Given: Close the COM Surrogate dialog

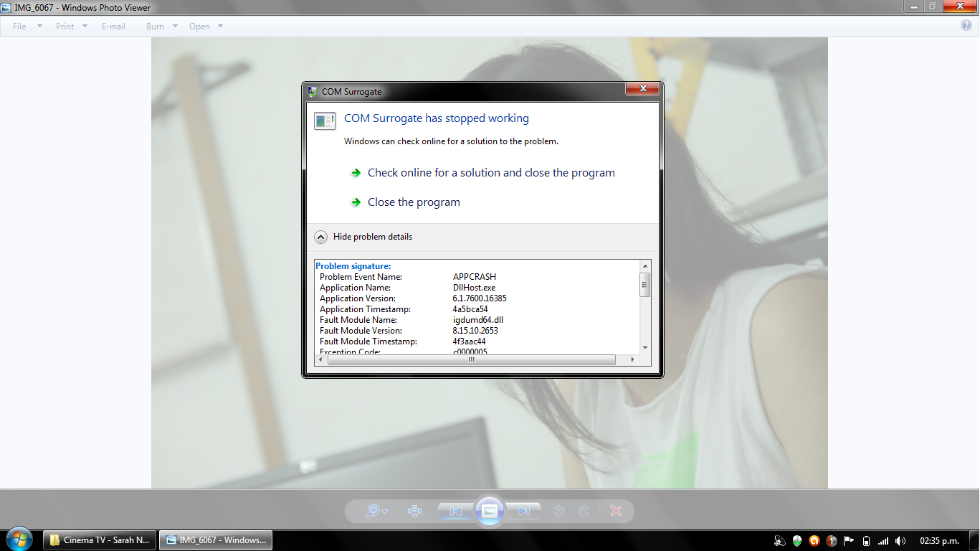Looking at the screenshot, I should pyautogui.click(x=642, y=88).
